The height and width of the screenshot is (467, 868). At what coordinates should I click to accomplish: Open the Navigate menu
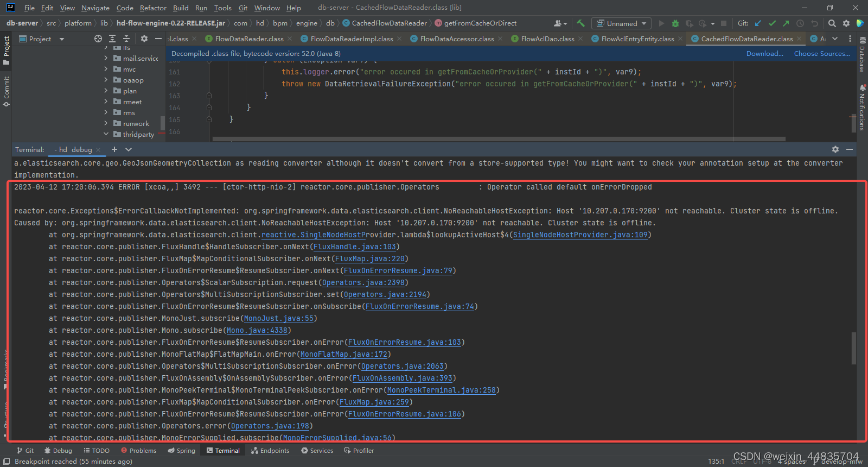[95, 8]
